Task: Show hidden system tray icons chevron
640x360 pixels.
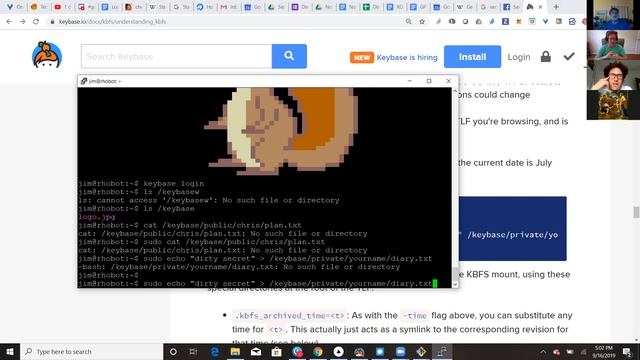Action: pos(543,351)
